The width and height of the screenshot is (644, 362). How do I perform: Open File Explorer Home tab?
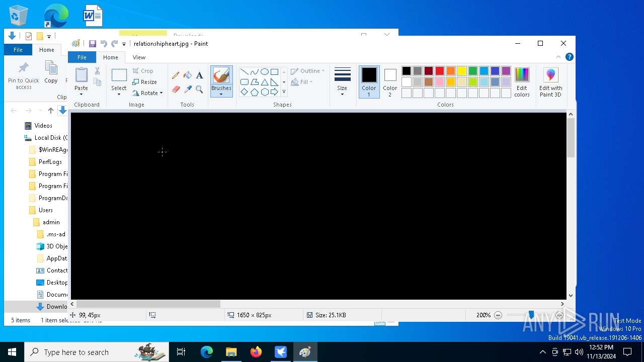click(x=47, y=50)
